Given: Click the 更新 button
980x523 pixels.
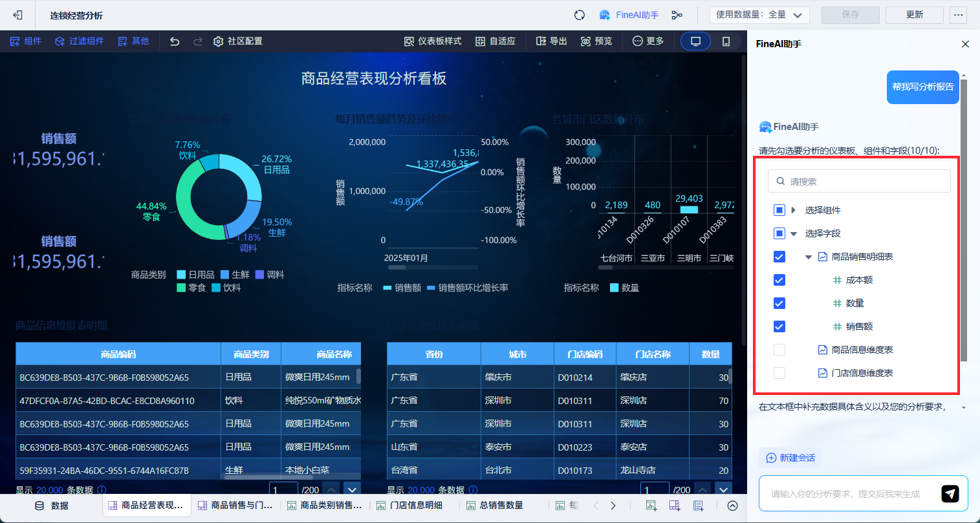Looking at the screenshot, I should [x=915, y=15].
